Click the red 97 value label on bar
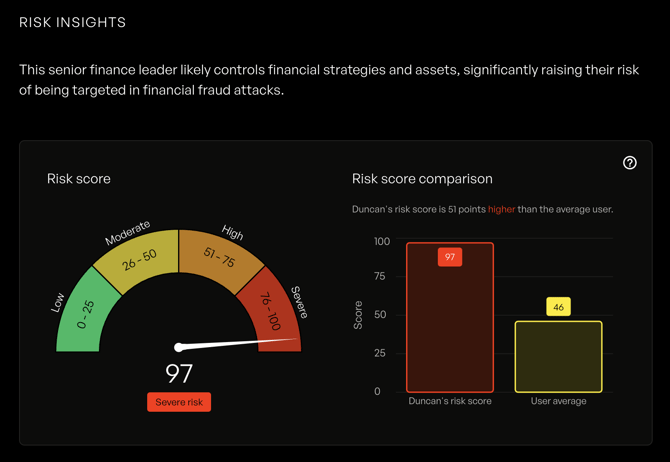 click(x=450, y=257)
